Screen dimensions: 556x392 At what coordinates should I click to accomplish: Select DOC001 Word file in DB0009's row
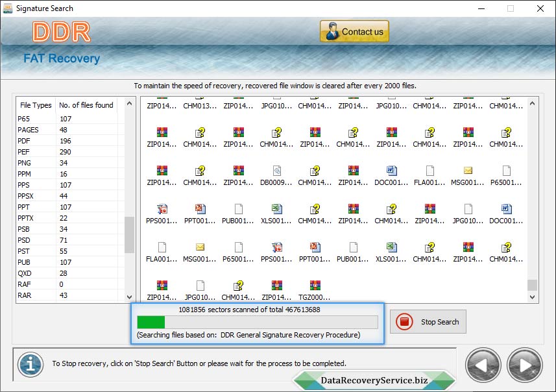pos(391,171)
